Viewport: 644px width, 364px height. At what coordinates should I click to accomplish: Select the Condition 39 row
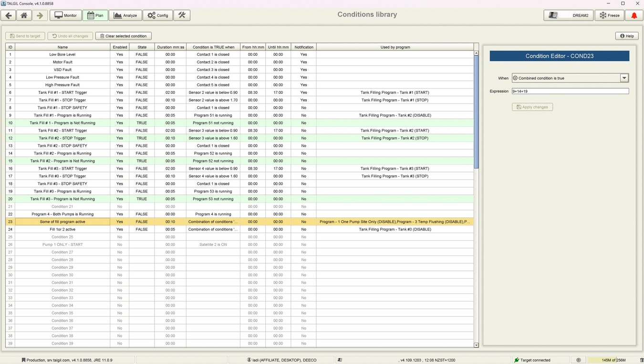tap(239, 344)
